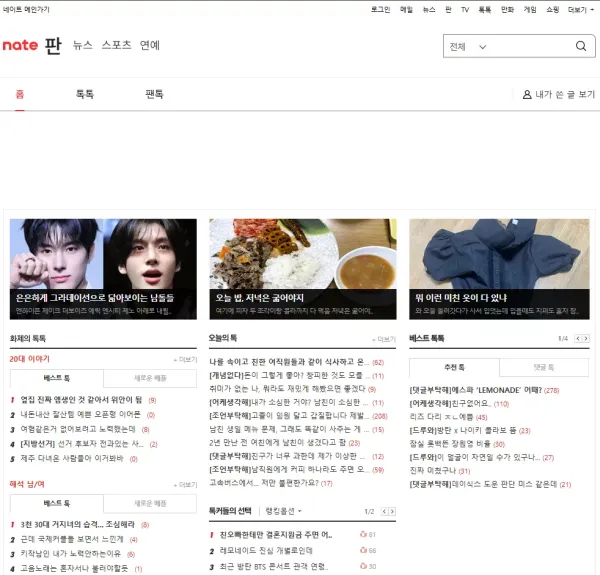600x575 pixels.
Task: Select 베스트 톡 tab under 20대 이야기
Action: pyautogui.click(x=57, y=378)
